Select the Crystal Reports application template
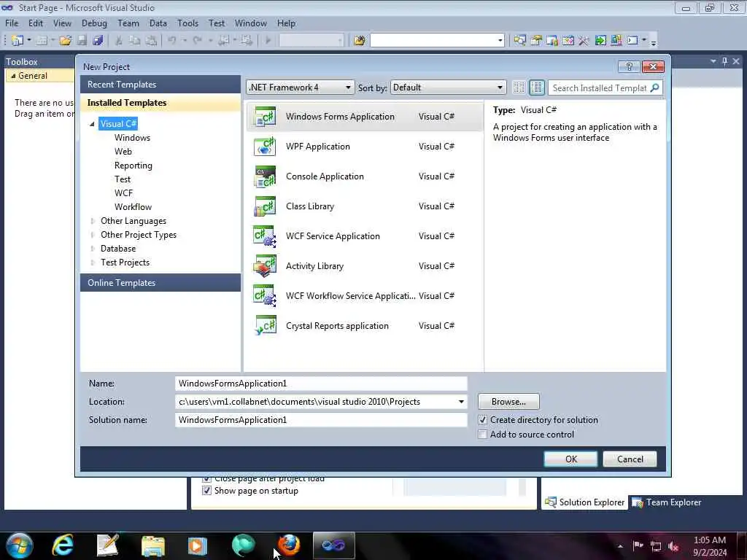Screen dimensions: 747x560 [365, 326]
